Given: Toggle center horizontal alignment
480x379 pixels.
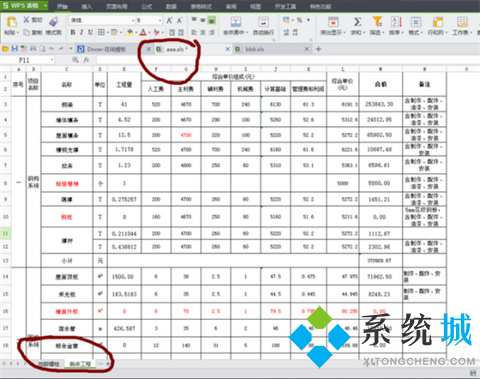Looking at the screenshot, I should 203,32.
